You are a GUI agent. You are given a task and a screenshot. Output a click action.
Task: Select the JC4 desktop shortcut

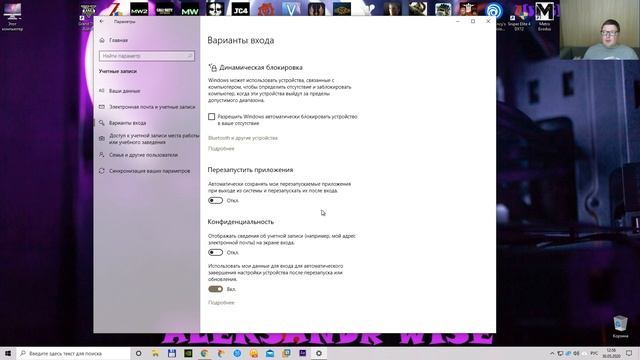(240, 9)
